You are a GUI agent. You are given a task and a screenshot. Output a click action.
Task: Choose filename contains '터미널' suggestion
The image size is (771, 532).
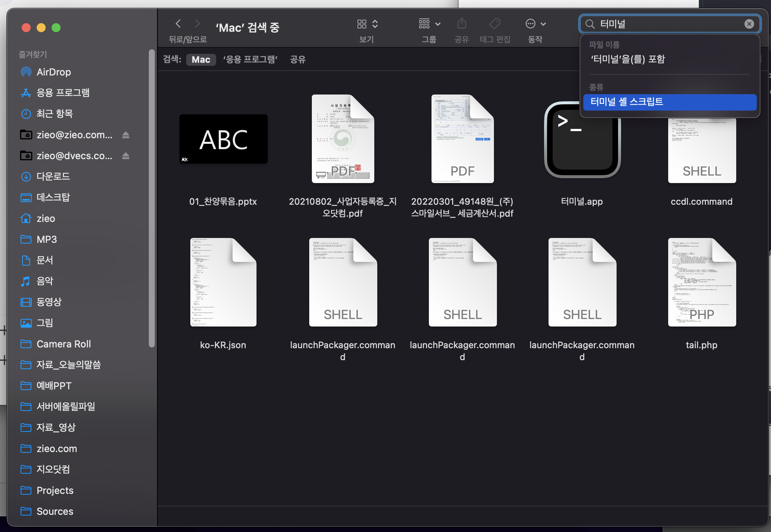coord(628,59)
